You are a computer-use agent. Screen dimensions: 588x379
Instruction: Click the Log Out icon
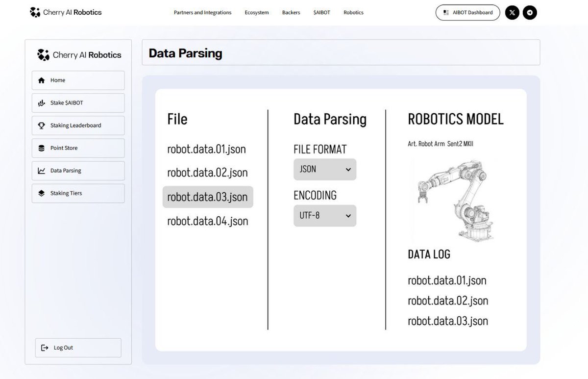tap(44, 347)
